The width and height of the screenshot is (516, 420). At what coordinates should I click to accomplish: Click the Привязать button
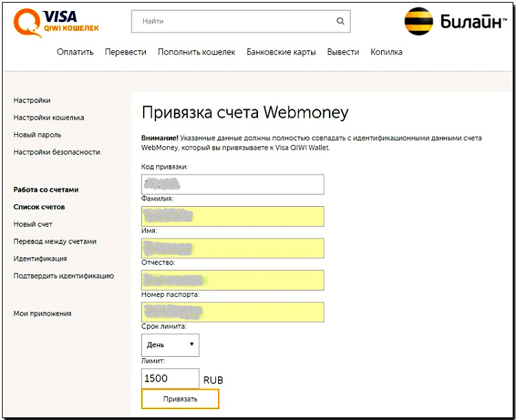pos(180,399)
